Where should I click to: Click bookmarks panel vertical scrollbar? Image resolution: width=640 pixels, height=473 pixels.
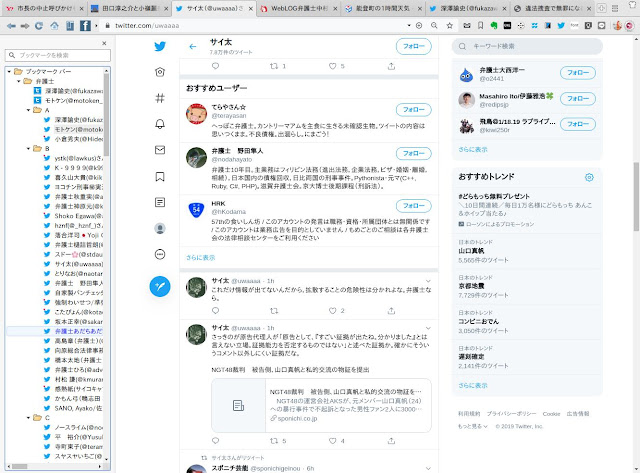tap(106, 114)
